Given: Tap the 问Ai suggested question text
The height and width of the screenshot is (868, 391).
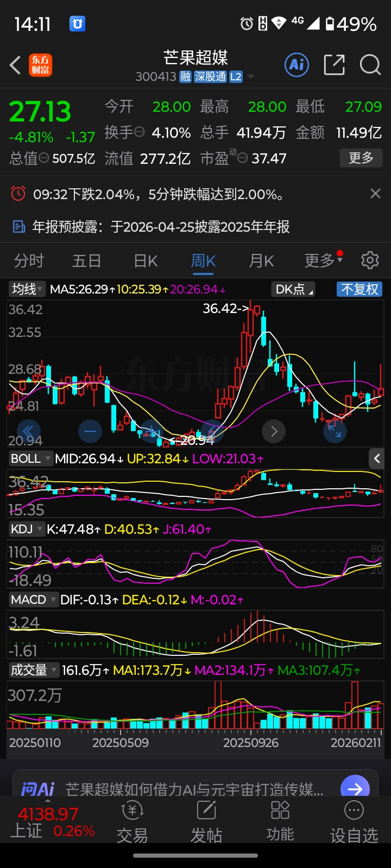Looking at the screenshot, I should tap(194, 789).
